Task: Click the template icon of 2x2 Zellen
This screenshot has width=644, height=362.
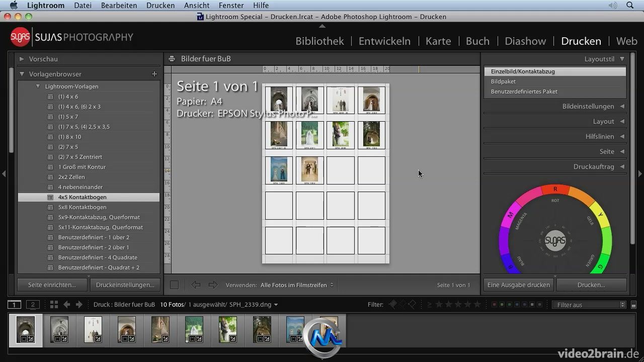Action: click(50, 177)
